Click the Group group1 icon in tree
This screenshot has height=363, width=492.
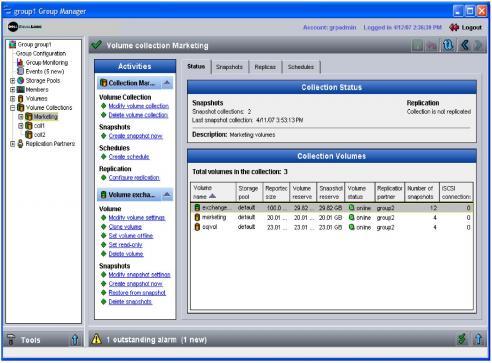(12, 44)
